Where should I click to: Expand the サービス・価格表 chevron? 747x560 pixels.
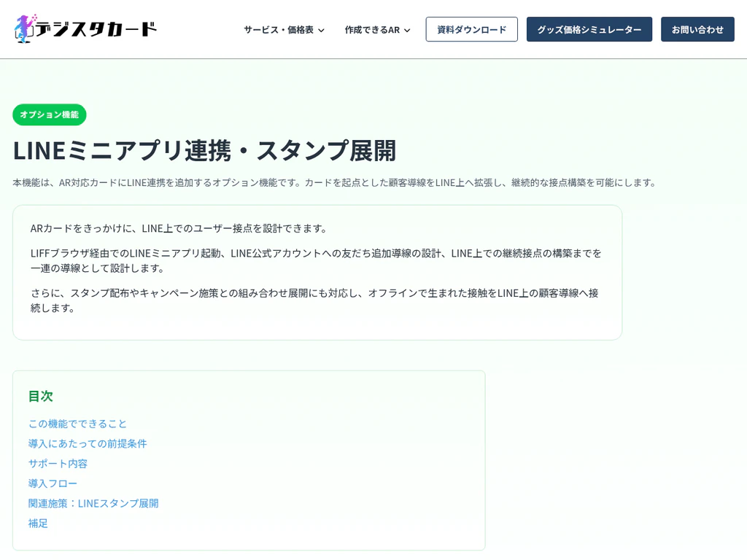pos(322,30)
